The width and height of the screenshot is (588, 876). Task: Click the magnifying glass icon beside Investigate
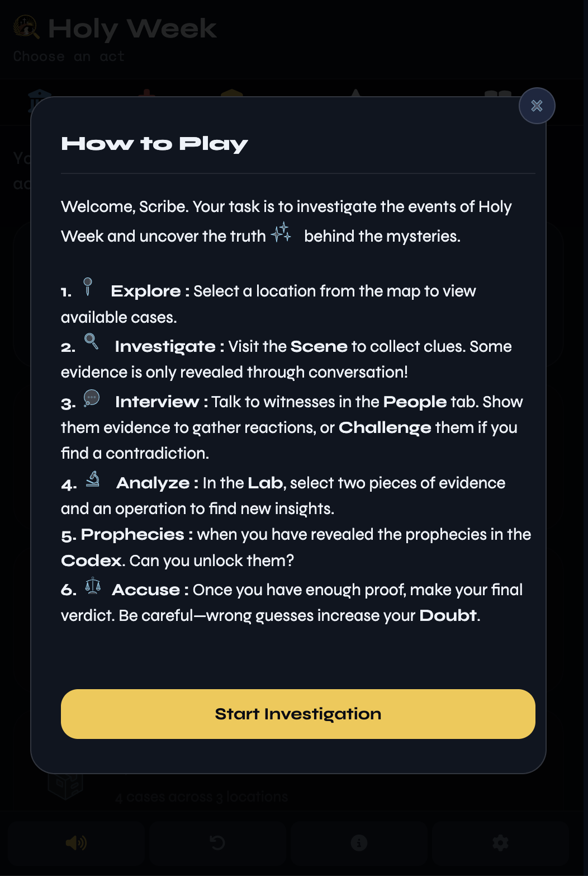pos(91,341)
